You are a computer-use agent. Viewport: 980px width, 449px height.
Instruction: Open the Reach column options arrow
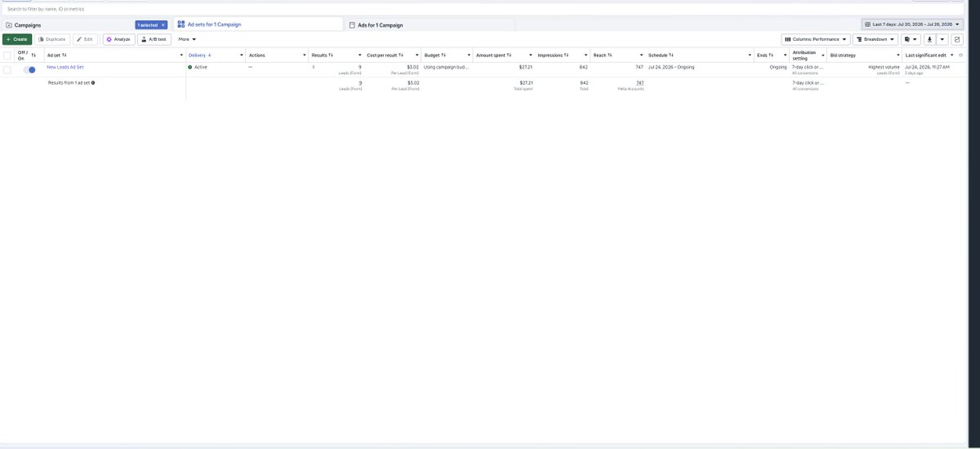pyautogui.click(x=640, y=55)
